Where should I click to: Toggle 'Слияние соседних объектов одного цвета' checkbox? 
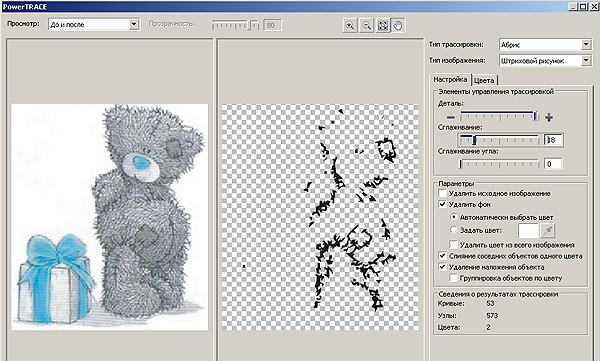tap(442, 255)
